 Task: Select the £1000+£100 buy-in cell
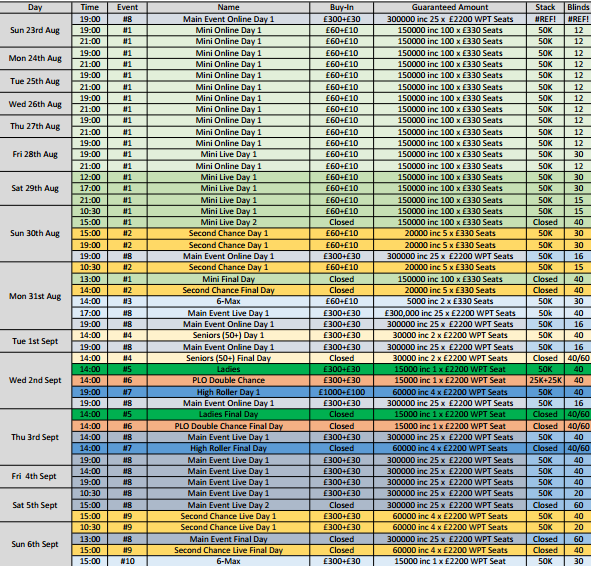click(x=341, y=392)
